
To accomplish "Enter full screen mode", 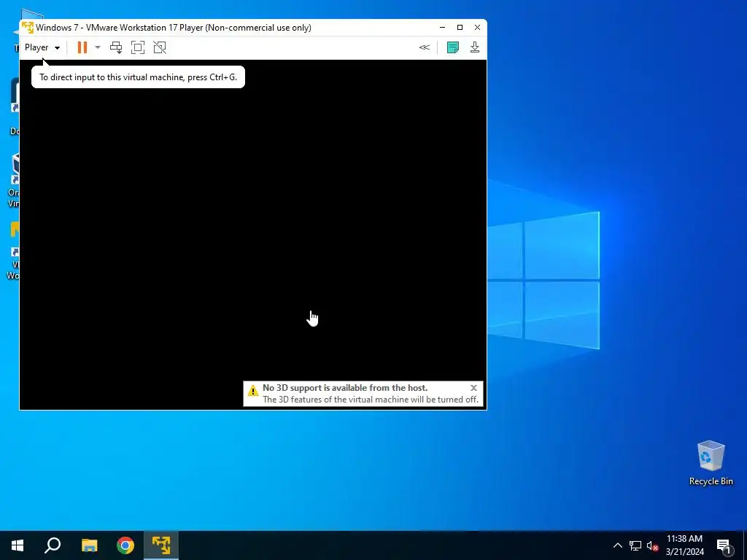I will tap(138, 47).
